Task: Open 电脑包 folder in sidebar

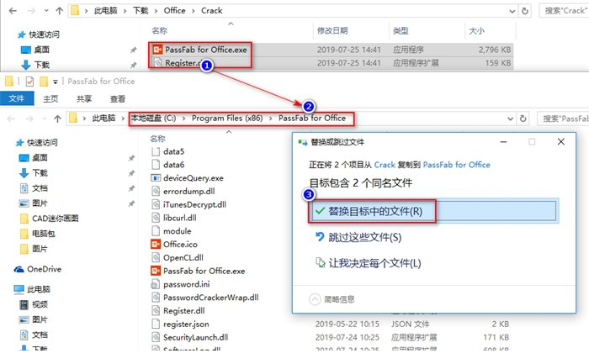Action: 43,234
